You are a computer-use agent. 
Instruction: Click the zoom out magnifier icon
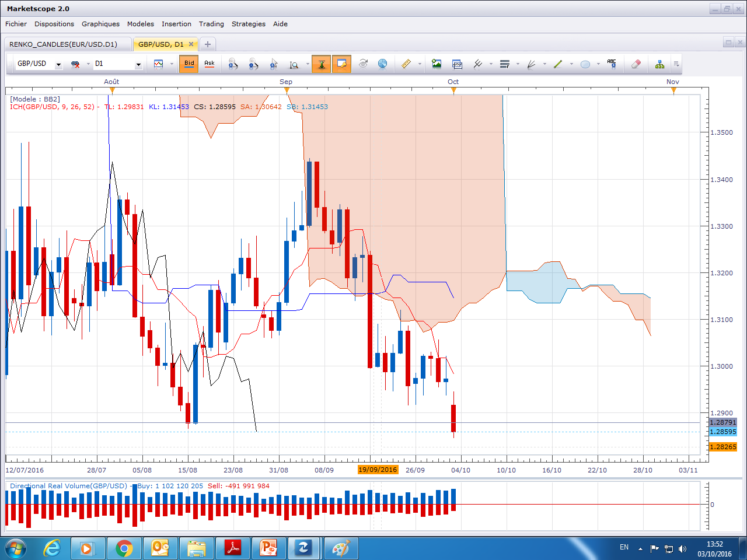[x=253, y=64]
